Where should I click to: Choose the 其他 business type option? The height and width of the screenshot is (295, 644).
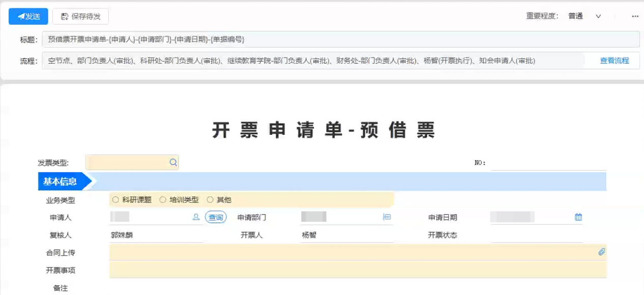pyautogui.click(x=210, y=200)
